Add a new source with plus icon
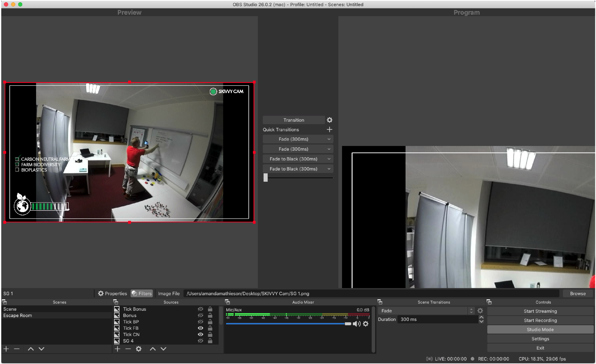596x364 pixels. click(x=117, y=349)
